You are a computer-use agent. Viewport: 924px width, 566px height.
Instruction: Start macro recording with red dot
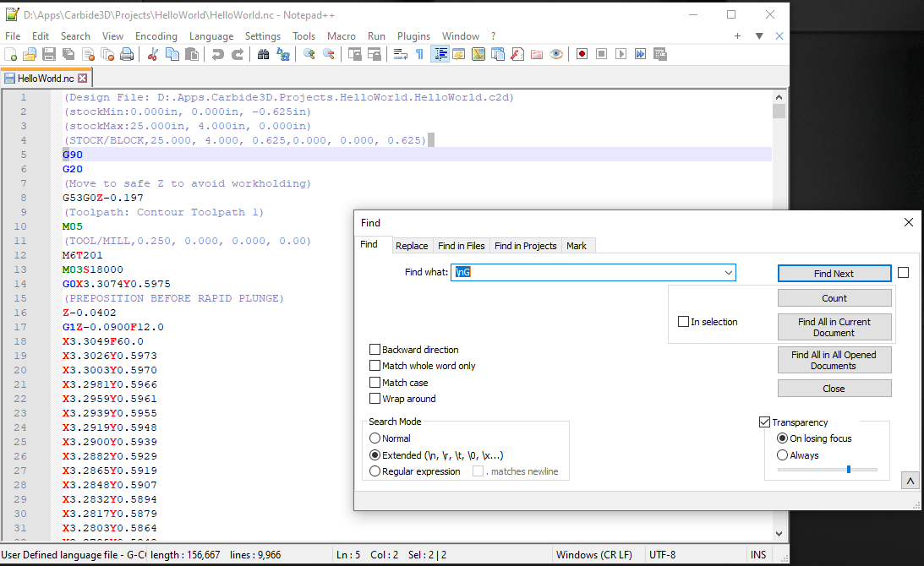point(582,54)
